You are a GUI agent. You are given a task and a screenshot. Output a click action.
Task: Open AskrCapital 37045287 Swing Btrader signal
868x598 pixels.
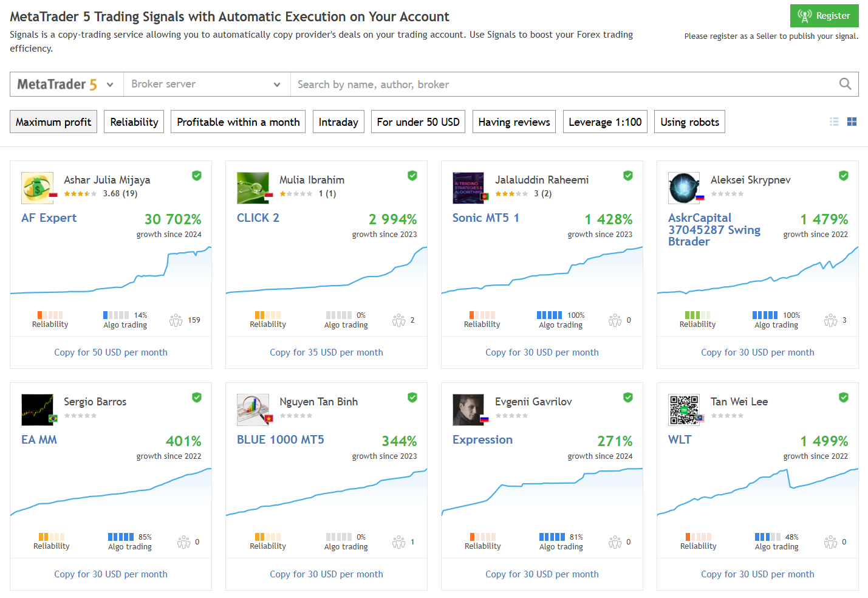[714, 229]
